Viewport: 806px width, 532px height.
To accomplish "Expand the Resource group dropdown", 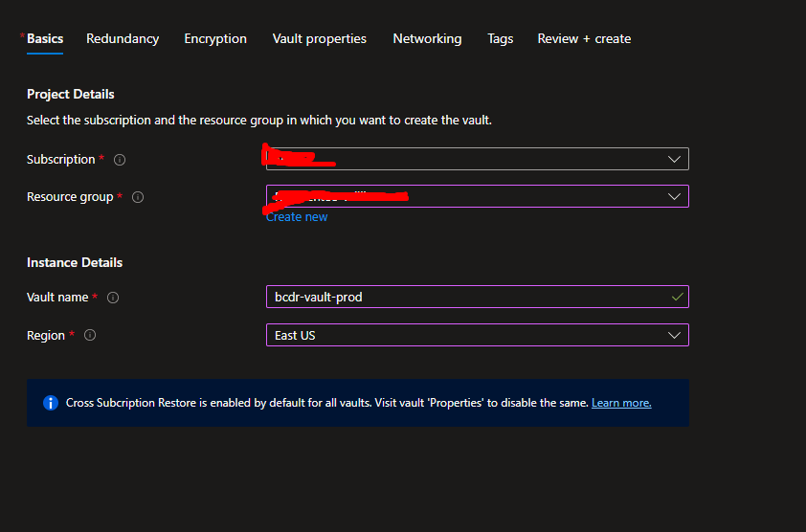I will pos(675,196).
